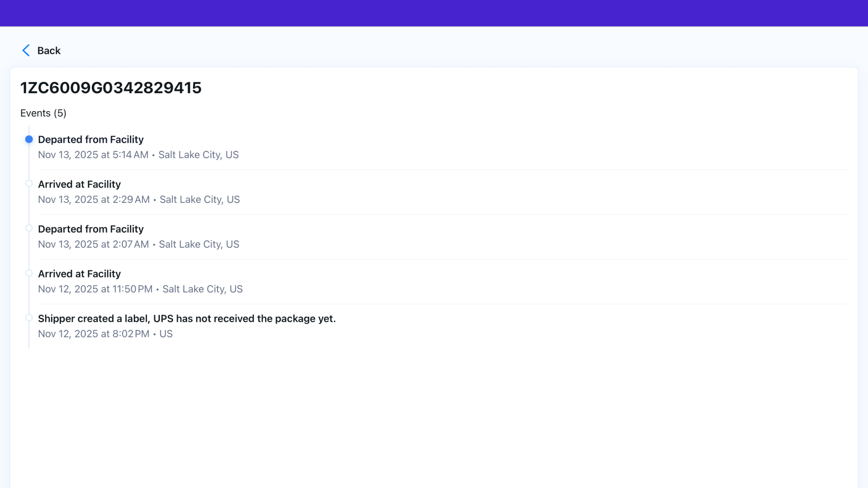The image size is (868, 488).
Task: Click timeline dot for label created event
Action: tap(29, 318)
